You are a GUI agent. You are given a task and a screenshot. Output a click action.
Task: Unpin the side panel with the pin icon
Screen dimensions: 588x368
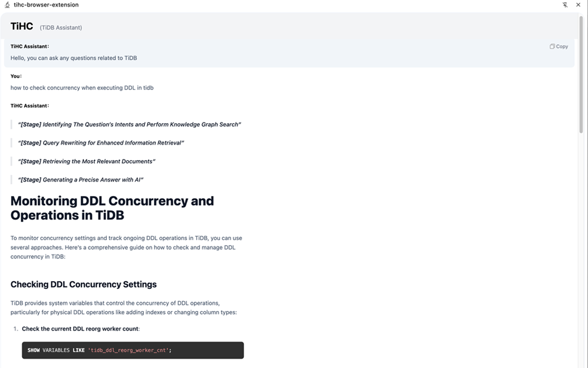(565, 5)
